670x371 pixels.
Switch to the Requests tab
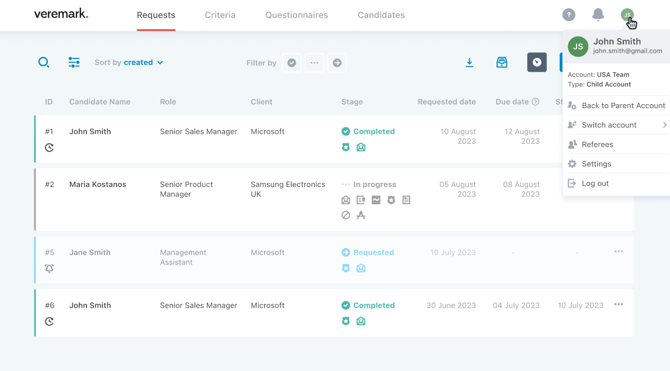(x=156, y=15)
